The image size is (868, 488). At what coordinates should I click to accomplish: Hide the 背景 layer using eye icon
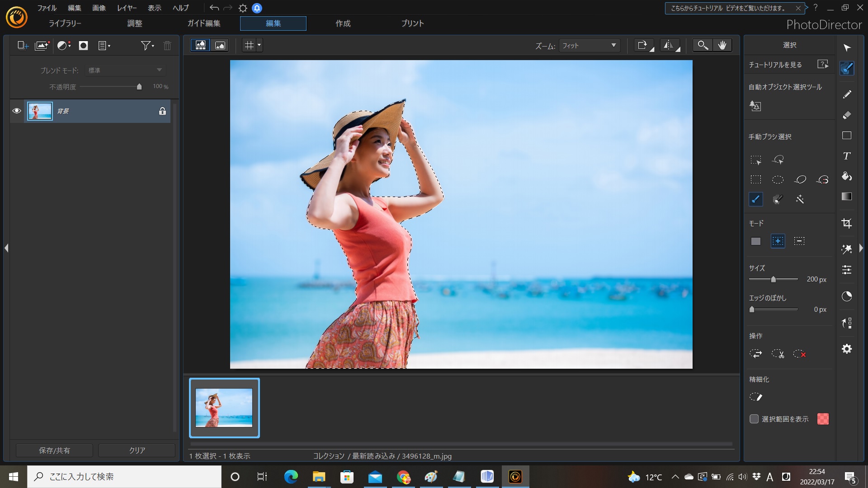(x=17, y=111)
